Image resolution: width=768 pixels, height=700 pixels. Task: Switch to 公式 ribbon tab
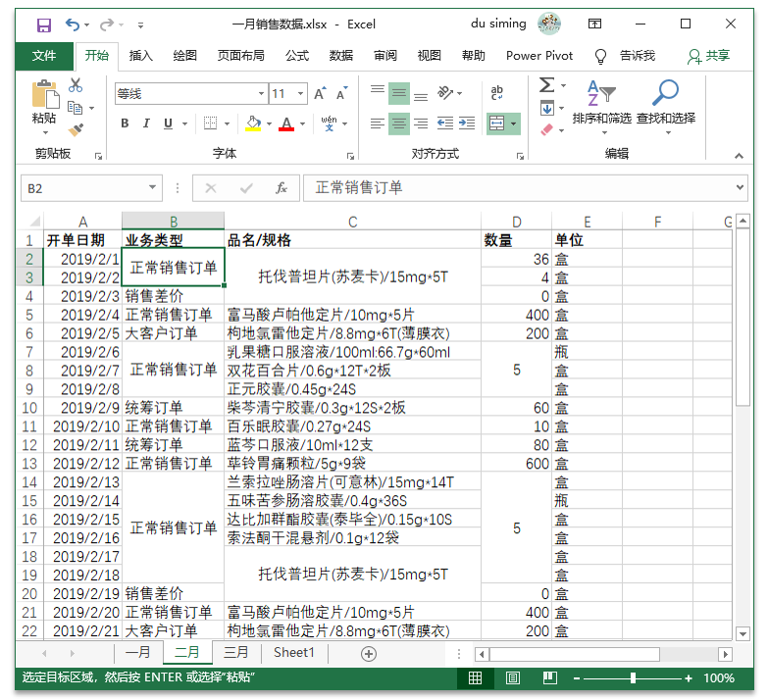pyautogui.click(x=297, y=56)
